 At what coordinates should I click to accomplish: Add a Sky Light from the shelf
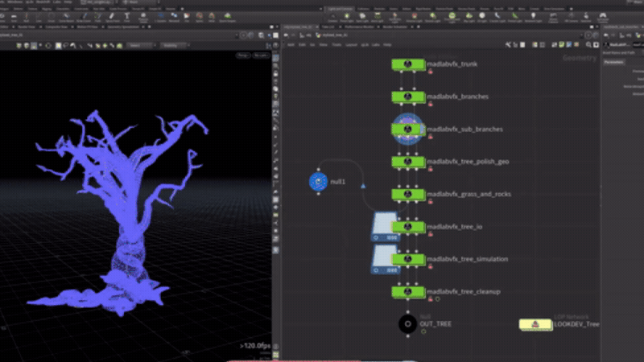pos(469,18)
